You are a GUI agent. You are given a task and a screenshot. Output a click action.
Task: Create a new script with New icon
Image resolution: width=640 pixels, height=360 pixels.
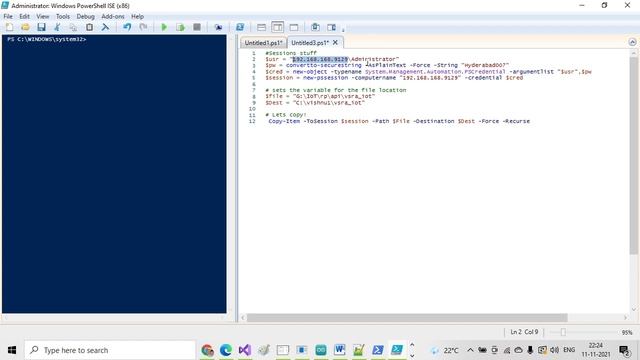(9, 27)
